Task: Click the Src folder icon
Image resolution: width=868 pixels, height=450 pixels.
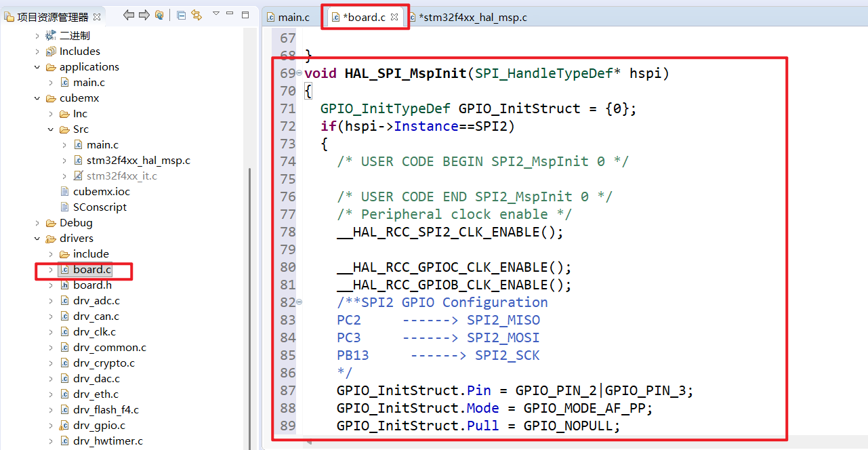Action: tap(64, 129)
